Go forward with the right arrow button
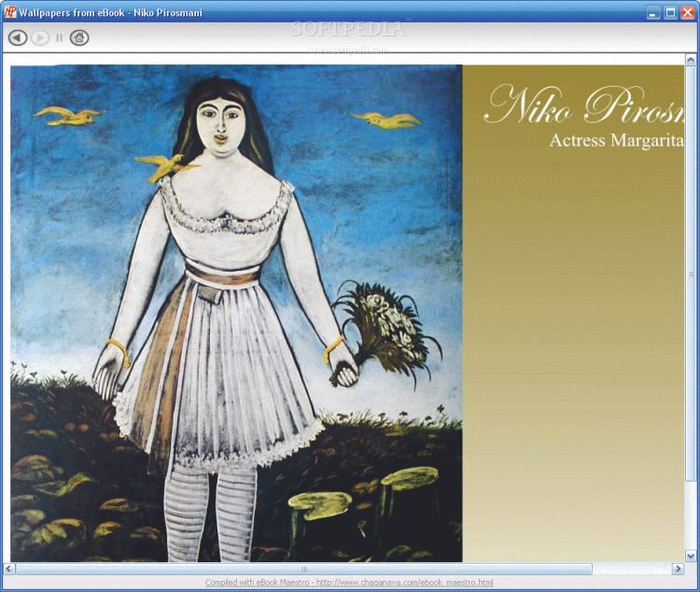 (40, 37)
